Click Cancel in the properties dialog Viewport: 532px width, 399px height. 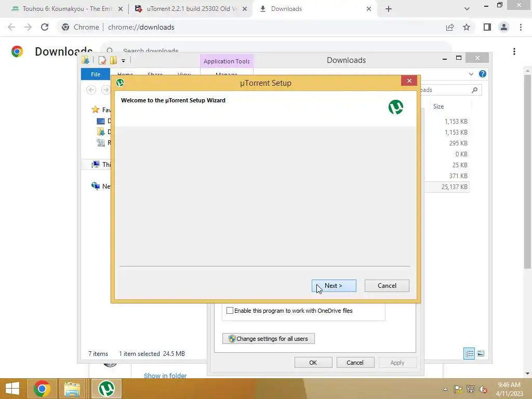tap(355, 362)
